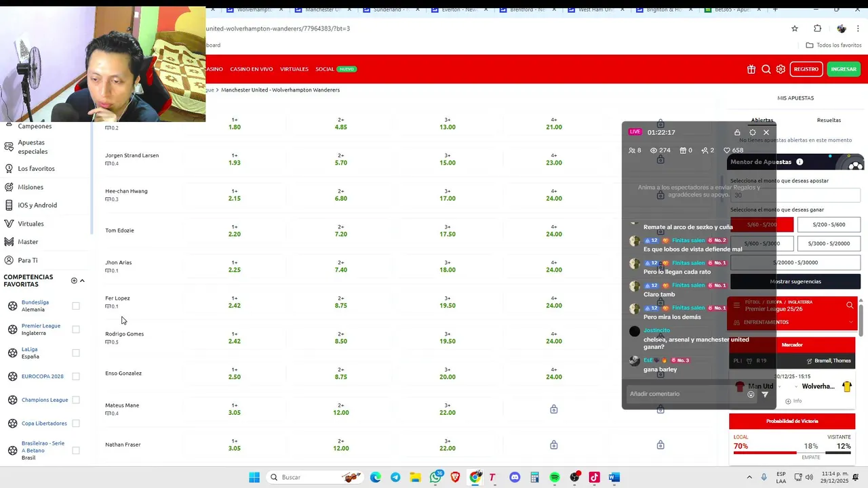Collapse the Competencias Favoritas section chevron
Image resolution: width=868 pixels, height=488 pixels.
[82, 281]
